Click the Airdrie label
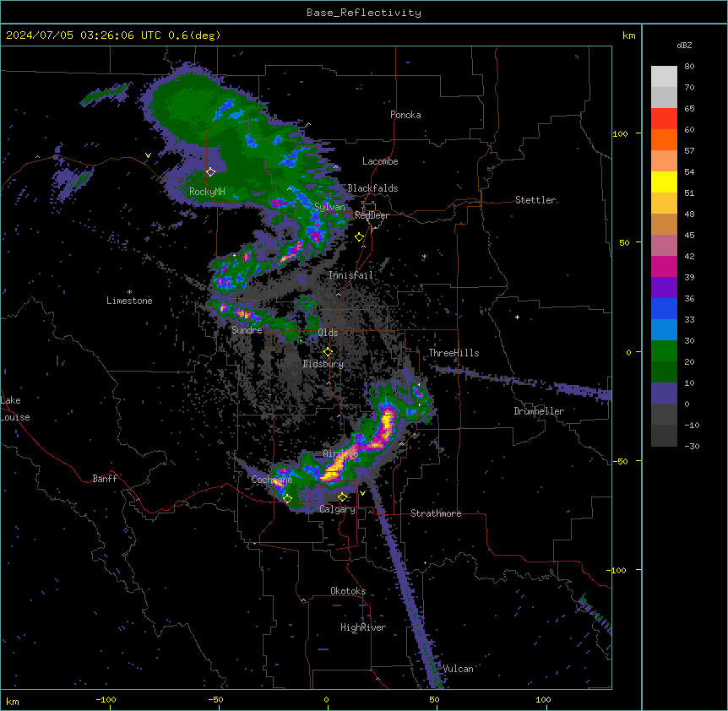Viewport: 728px width, 711px height. click(x=340, y=453)
